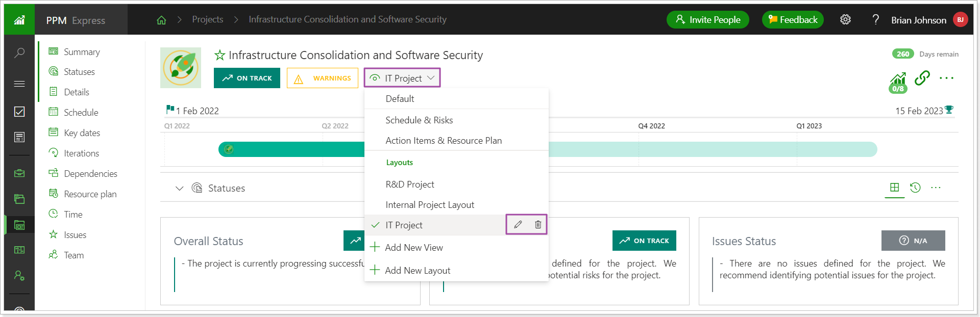Delete IT Project view with trash icon
980x317 pixels.
538,224
